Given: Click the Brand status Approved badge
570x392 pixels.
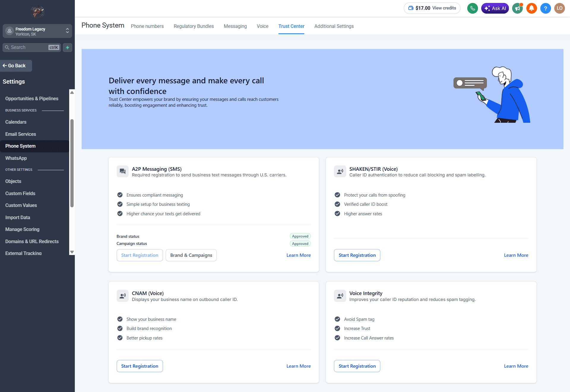Looking at the screenshot, I should (x=300, y=236).
